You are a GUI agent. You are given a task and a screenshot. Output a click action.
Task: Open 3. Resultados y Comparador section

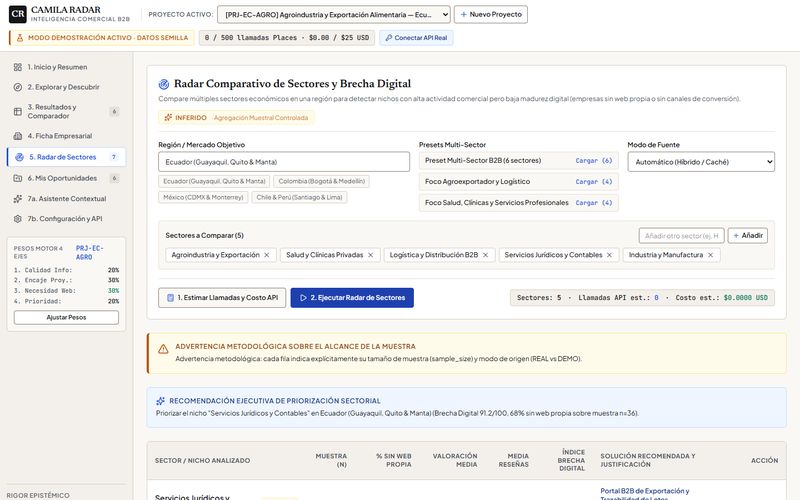[x=66, y=111]
